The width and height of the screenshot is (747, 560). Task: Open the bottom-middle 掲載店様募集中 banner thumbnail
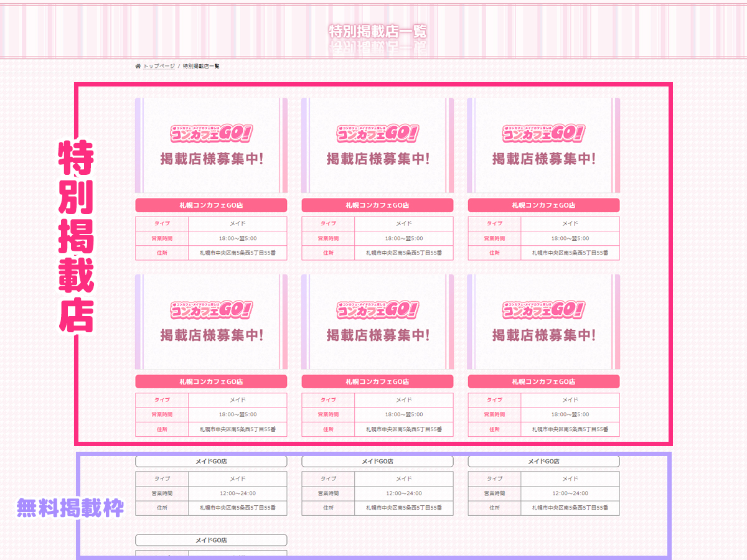377,322
